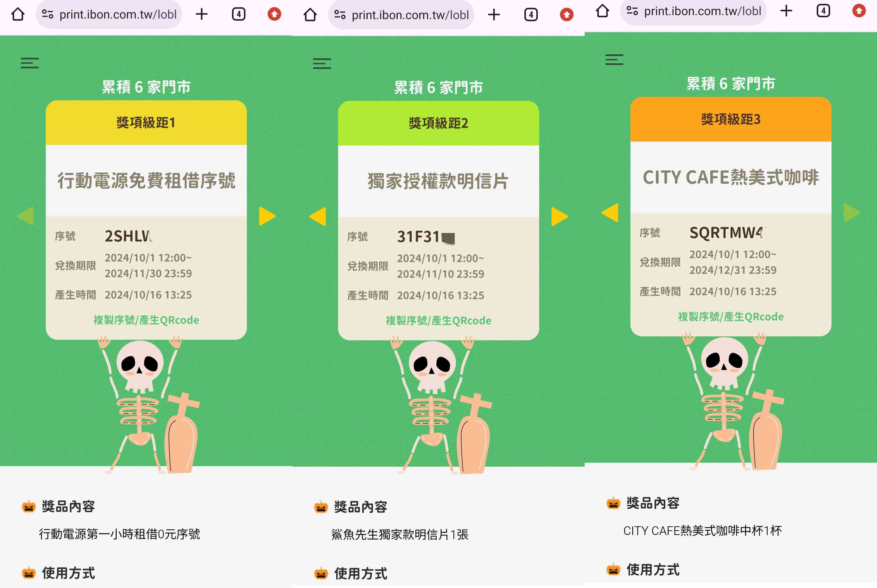Click 累積 6 家門市 heading in left screenshot
This screenshot has width=877, height=588.
point(146,87)
